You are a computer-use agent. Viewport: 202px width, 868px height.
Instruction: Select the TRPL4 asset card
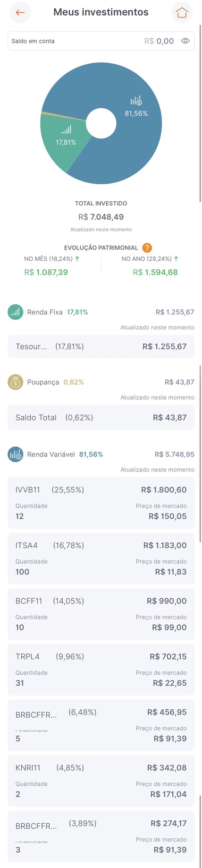(101, 670)
